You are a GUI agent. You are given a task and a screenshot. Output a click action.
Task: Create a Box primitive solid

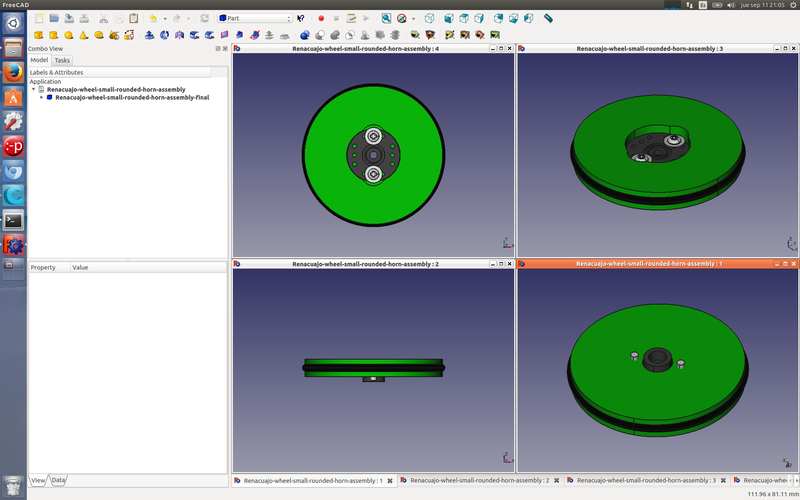[38, 35]
